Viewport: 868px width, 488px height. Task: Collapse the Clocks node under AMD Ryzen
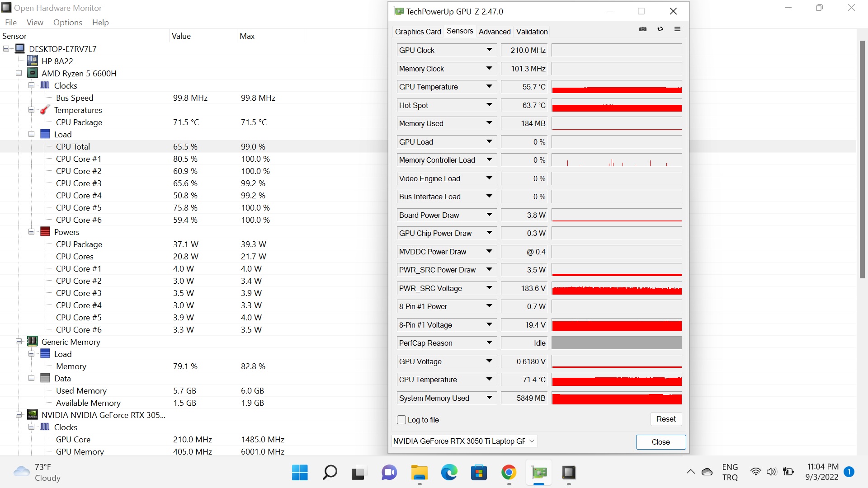[x=32, y=85]
